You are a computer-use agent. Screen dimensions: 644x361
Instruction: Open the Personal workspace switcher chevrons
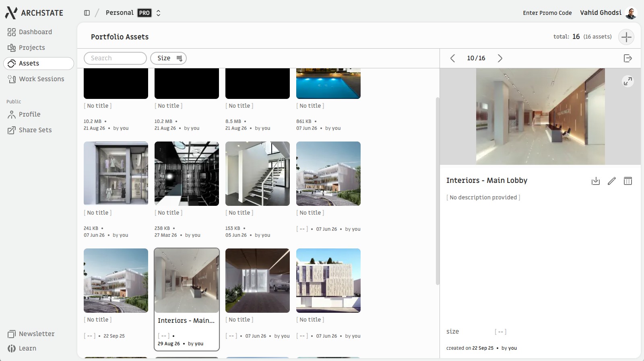click(x=158, y=13)
